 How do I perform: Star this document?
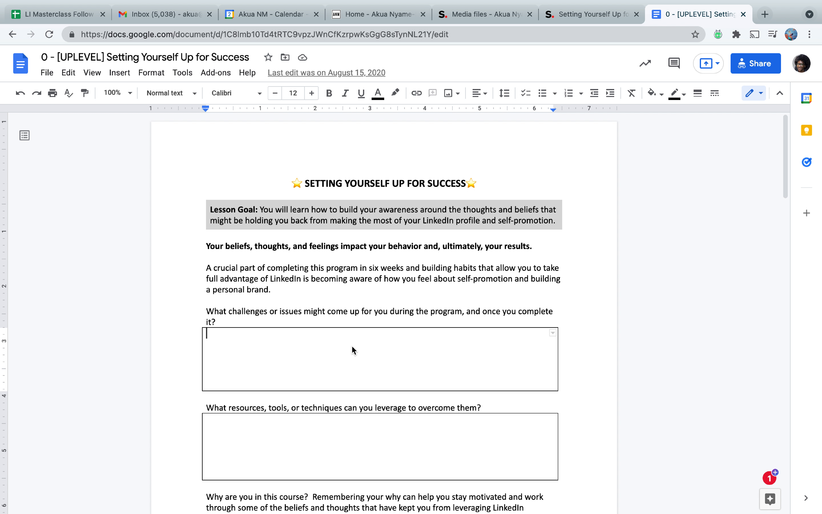point(268,57)
